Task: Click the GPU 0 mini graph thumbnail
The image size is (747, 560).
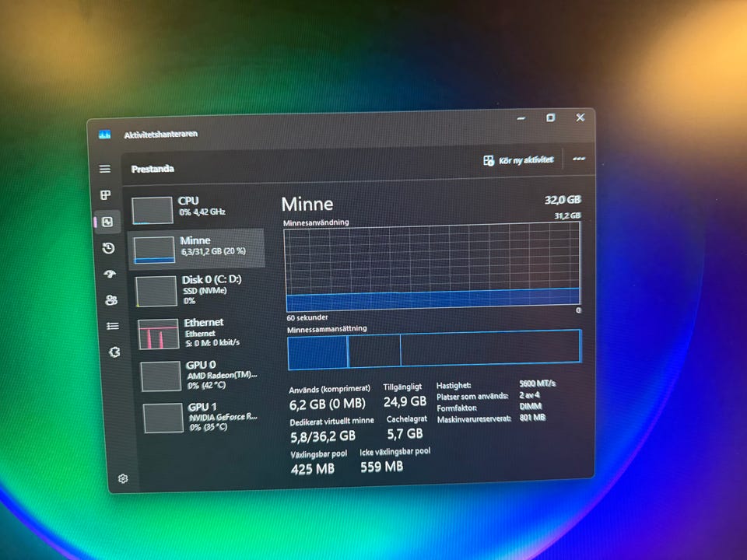Action: point(160,376)
